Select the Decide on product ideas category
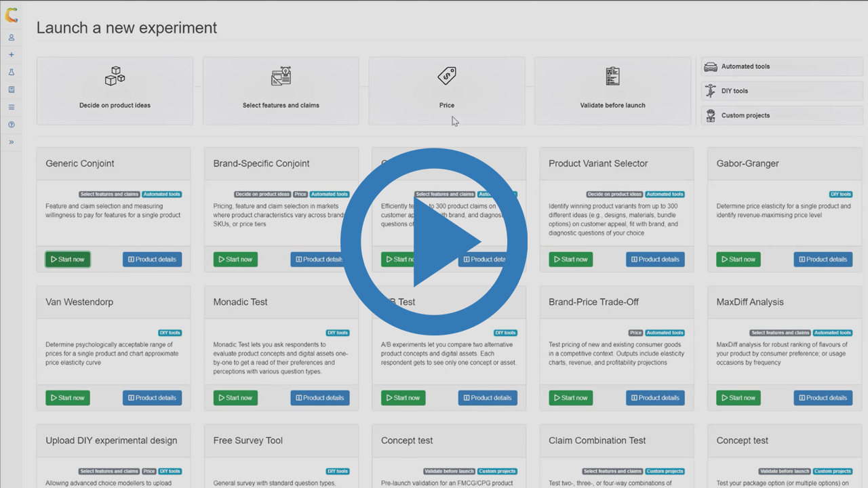The height and width of the screenshot is (488, 868). click(115, 91)
